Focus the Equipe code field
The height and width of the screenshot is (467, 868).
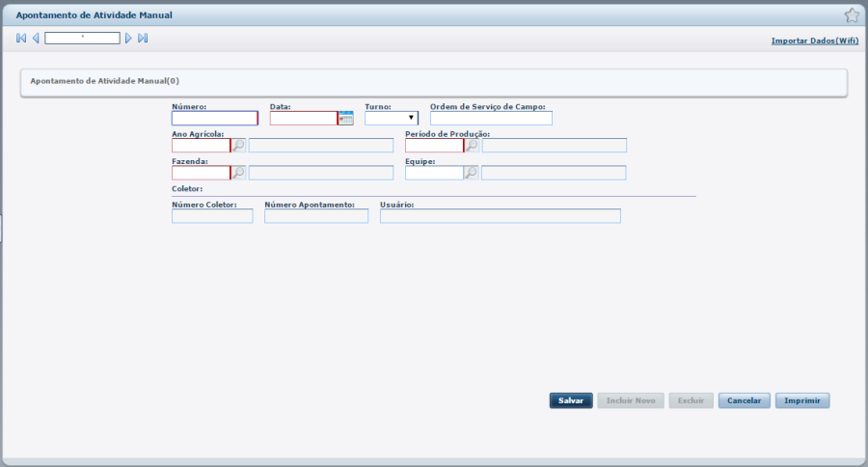pos(434,173)
